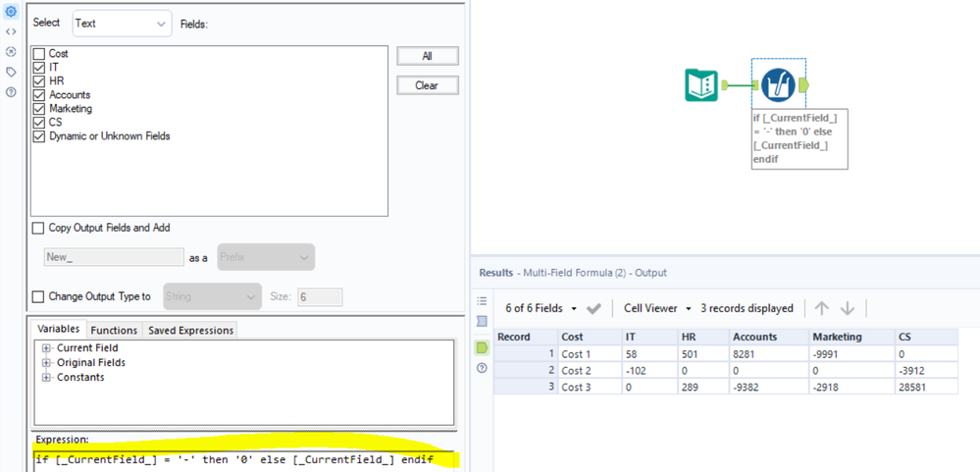Click the Clear fields button

[428, 85]
